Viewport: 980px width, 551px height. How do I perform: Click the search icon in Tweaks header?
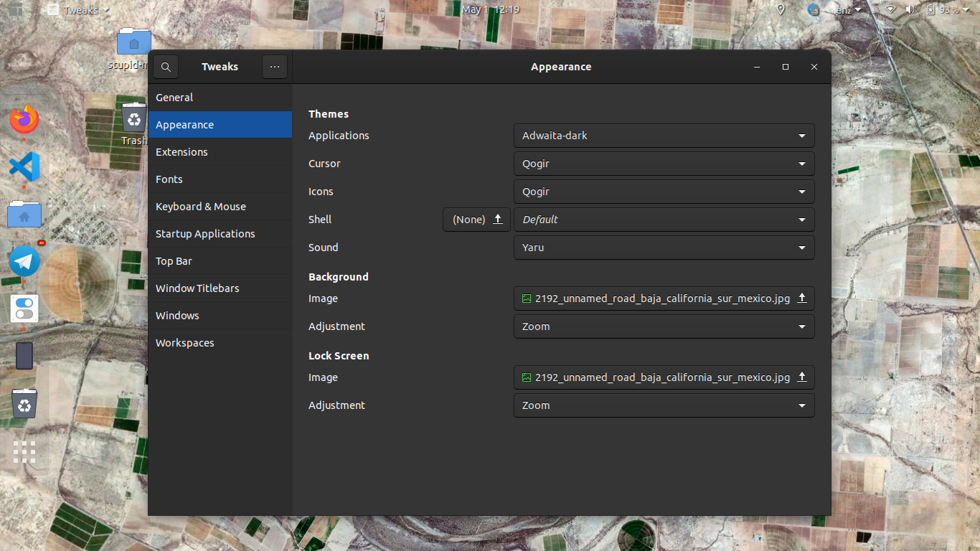click(x=166, y=67)
